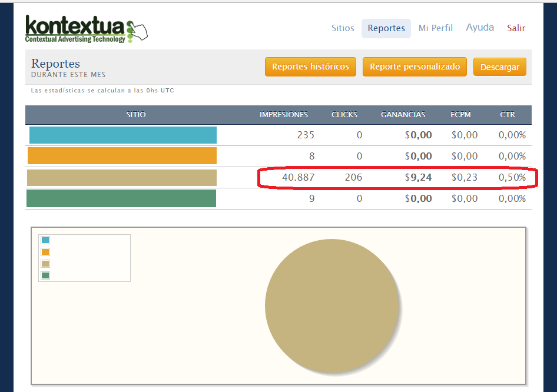Select the Reportes tab
Viewport: 557px width, 392px height.
386,28
